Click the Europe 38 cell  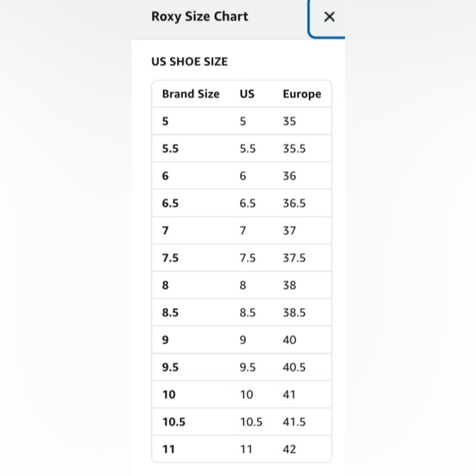coord(289,285)
